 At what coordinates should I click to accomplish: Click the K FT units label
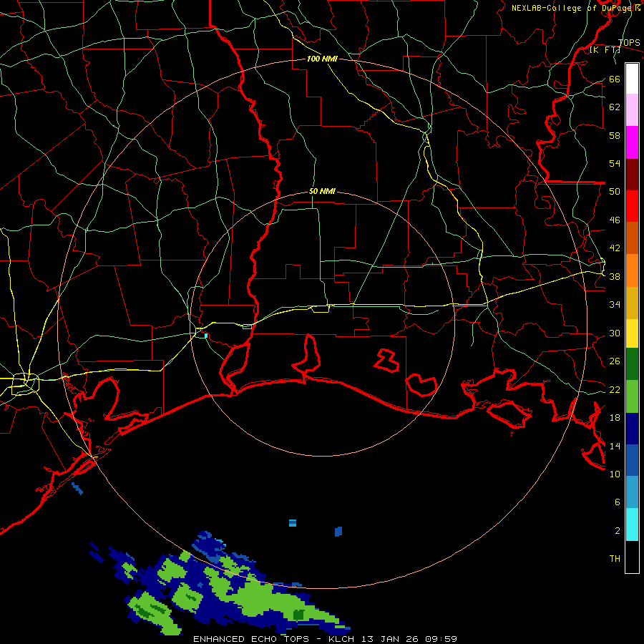605,50
